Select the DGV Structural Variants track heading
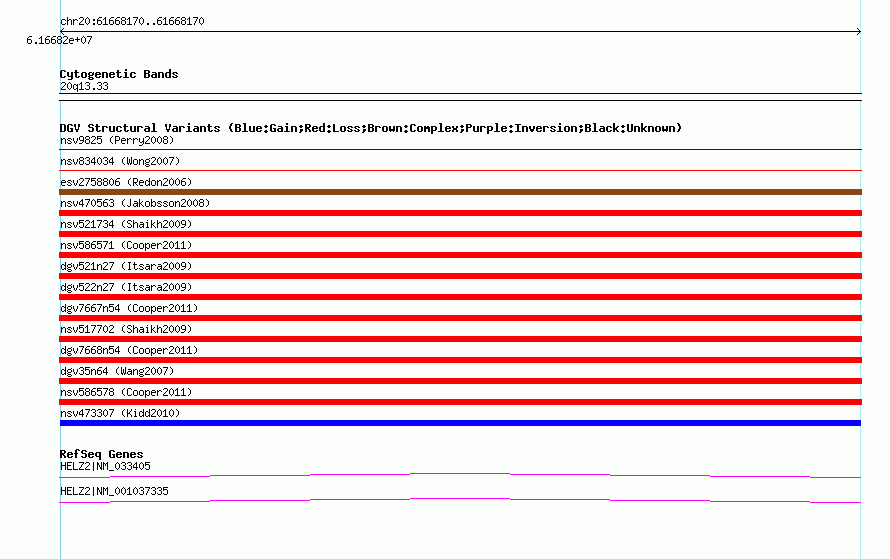The height and width of the screenshot is (559, 890). (371, 128)
